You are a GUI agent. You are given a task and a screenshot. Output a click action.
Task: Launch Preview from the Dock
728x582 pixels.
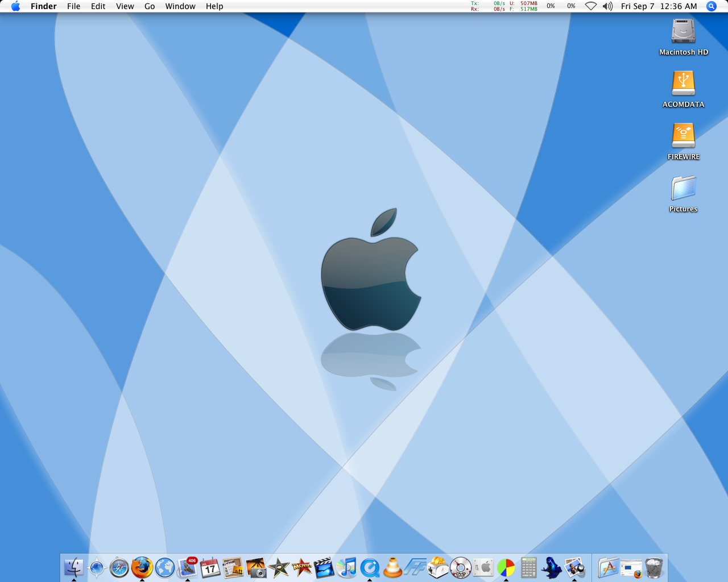[x=574, y=567]
